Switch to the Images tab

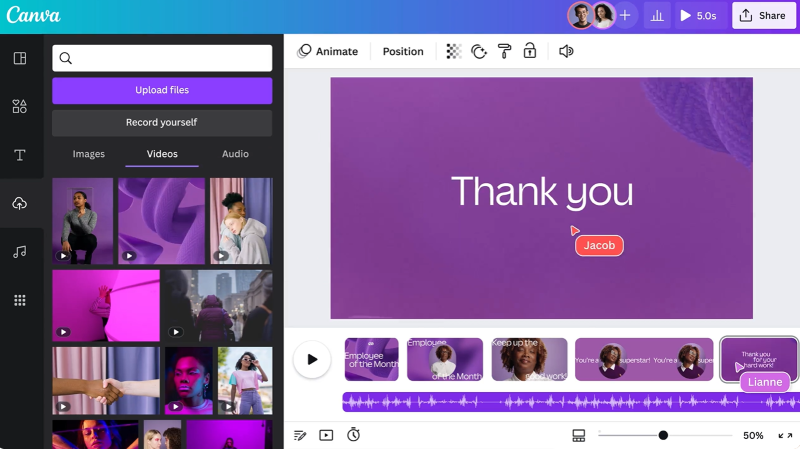pyautogui.click(x=89, y=154)
